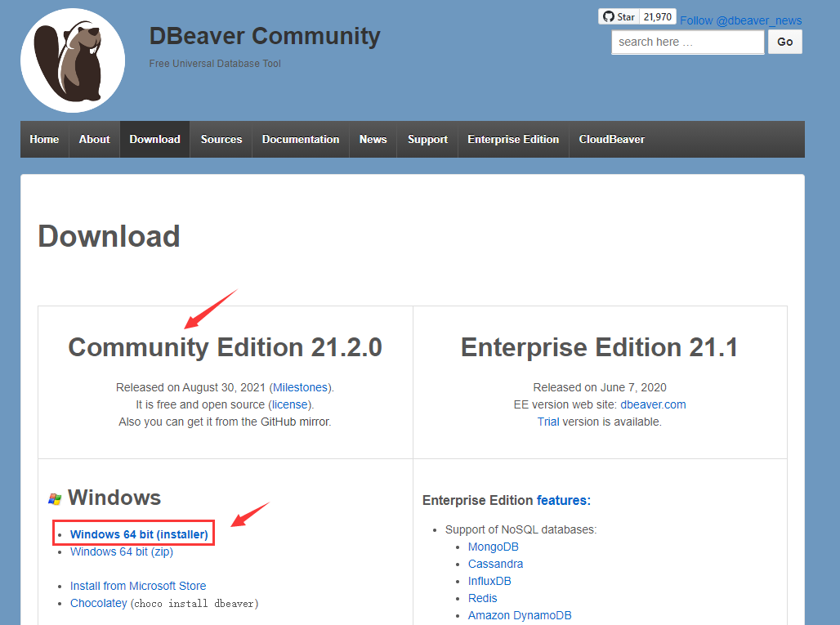840x625 pixels.
Task: Open the About menu item
Action: tap(94, 139)
